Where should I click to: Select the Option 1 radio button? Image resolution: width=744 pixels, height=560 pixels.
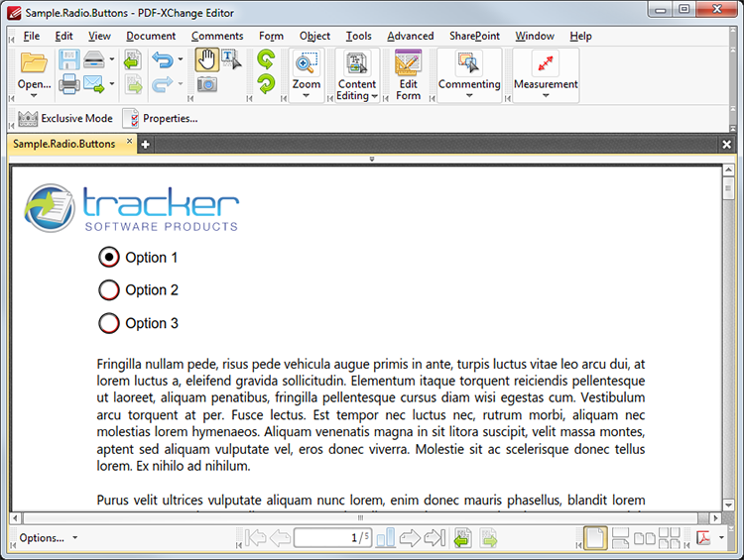click(109, 258)
